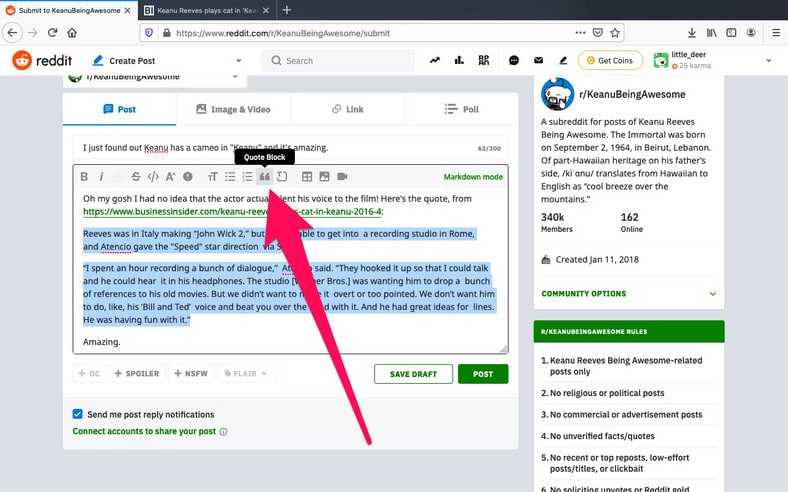The width and height of the screenshot is (788, 492).
Task: Click rule 2 No religious or political posts
Action: coord(607,393)
